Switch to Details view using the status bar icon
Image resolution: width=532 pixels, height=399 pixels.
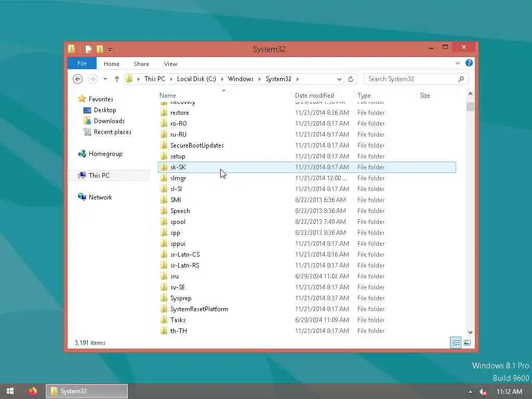[x=455, y=343]
